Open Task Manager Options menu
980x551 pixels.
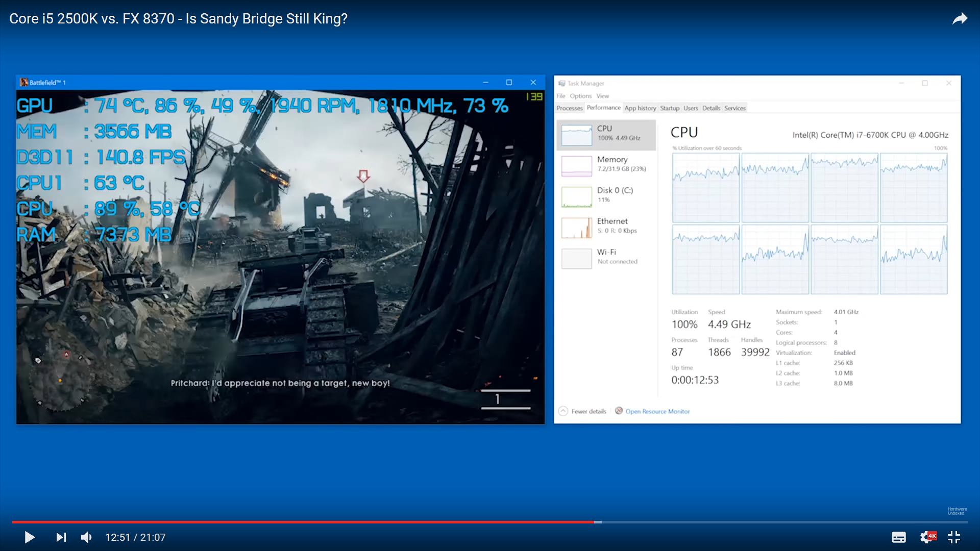pos(580,96)
